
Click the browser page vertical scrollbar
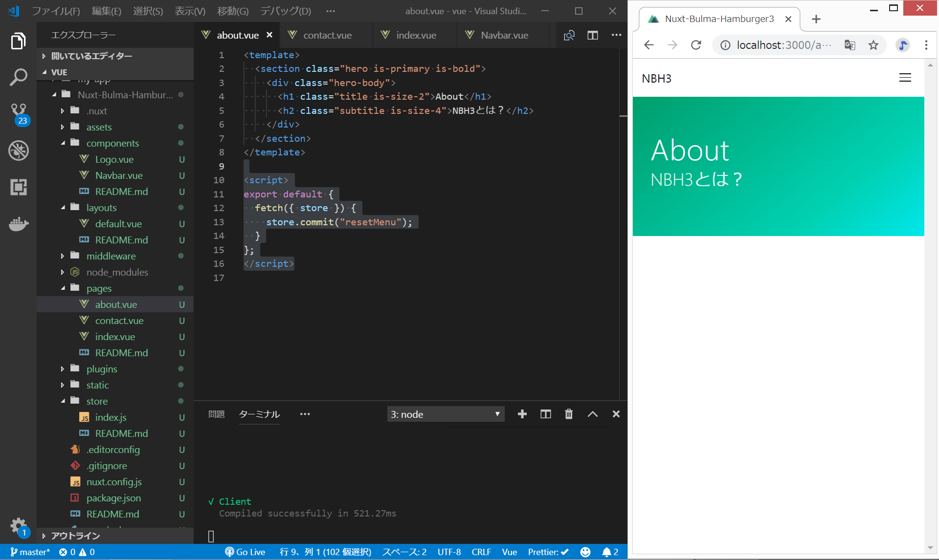(930, 306)
